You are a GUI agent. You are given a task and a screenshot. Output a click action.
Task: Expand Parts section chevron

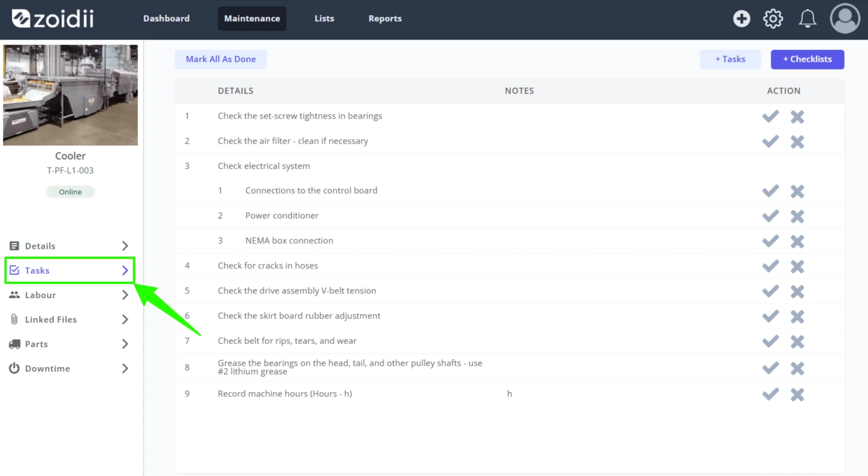[125, 344]
